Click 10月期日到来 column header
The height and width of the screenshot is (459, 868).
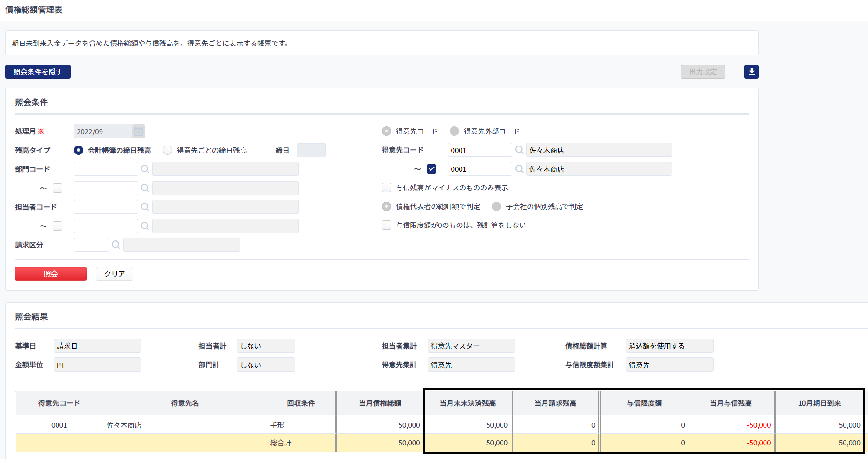(819, 403)
